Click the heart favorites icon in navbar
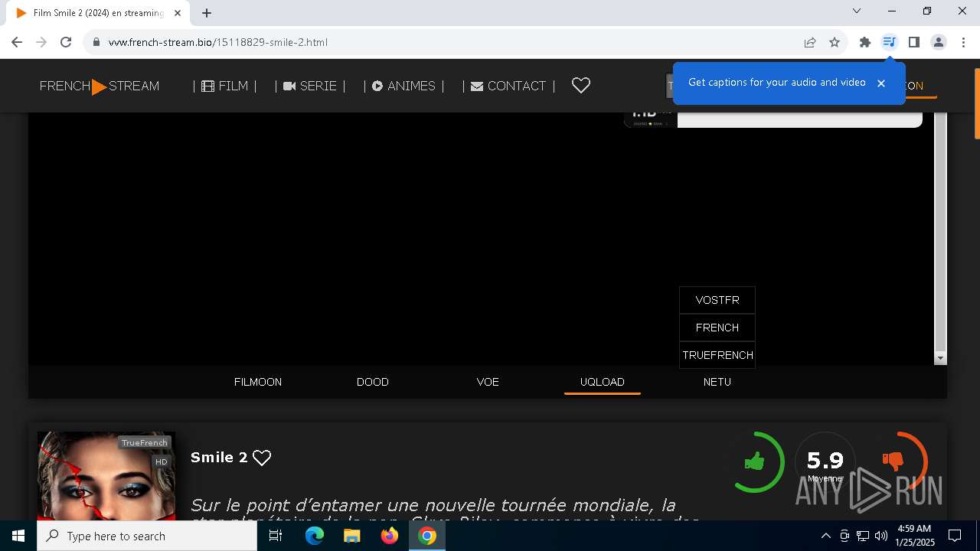The image size is (980, 551). pyautogui.click(x=581, y=86)
